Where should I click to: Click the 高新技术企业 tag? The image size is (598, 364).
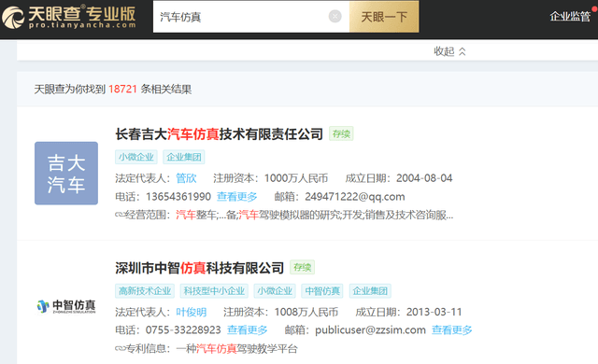(x=145, y=291)
